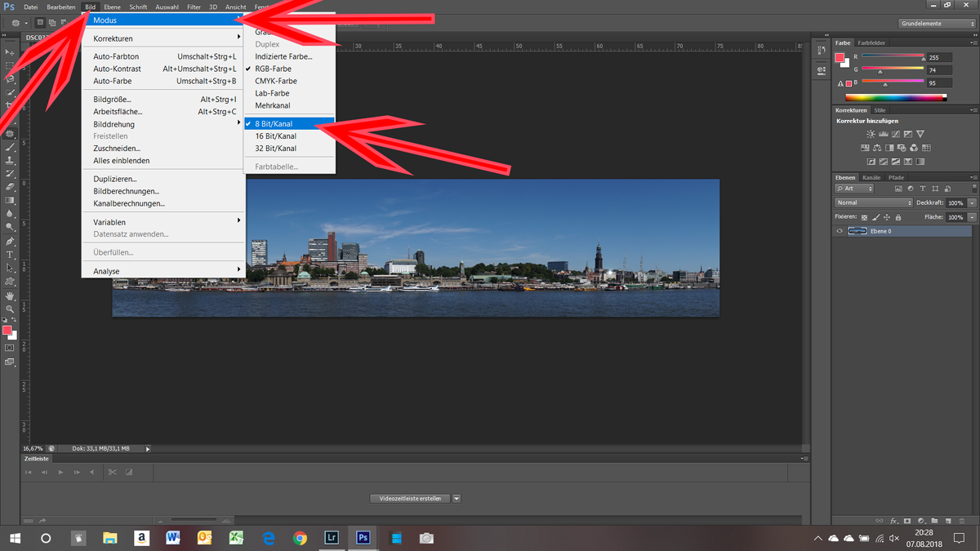Select the Zoom tool in the toolbar
The width and height of the screenshot is (980, 551).
tap(10, 308)
